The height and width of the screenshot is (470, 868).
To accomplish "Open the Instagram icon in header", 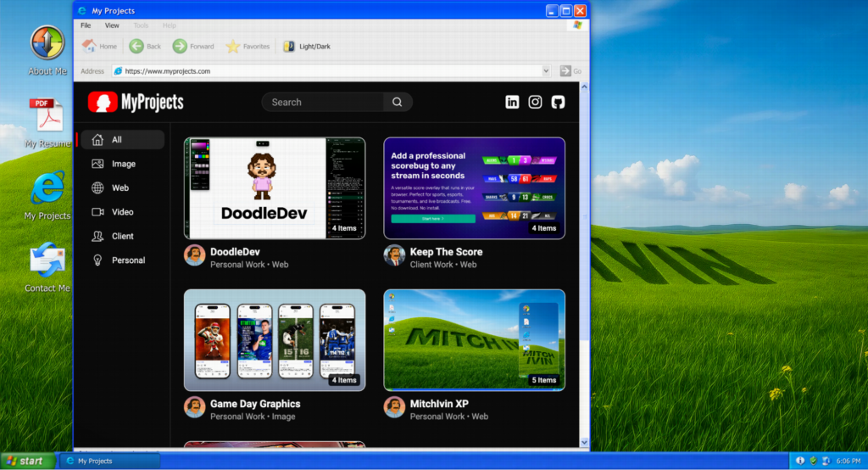I will (535, 102).
